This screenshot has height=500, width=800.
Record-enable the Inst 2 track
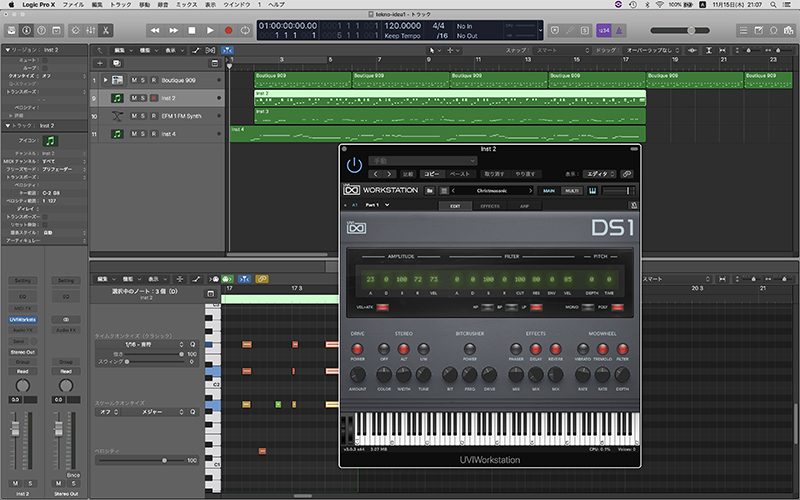click(154, 98)
